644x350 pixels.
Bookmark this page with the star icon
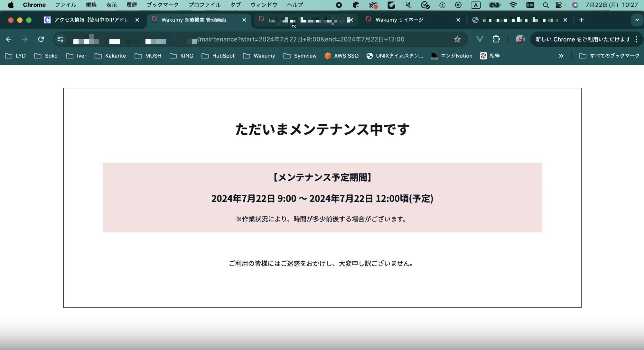pos(457,39)
